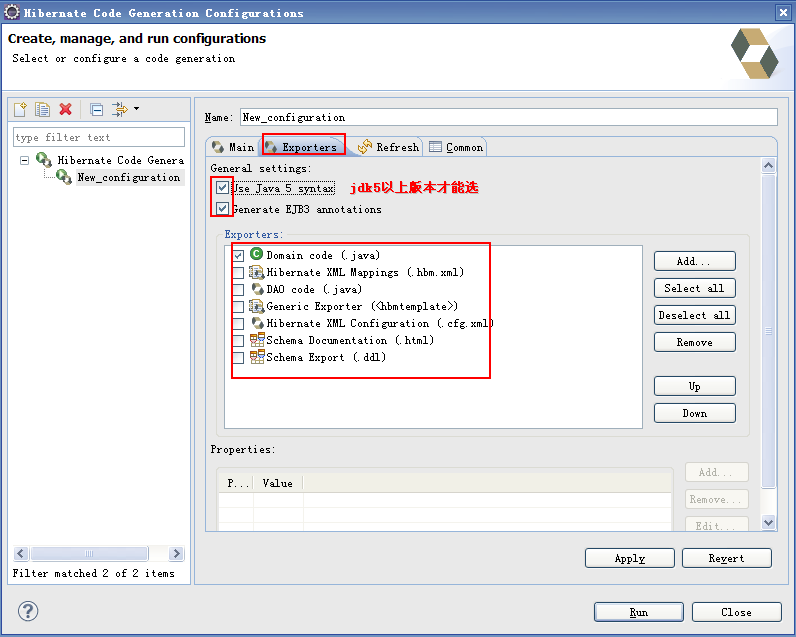The width and height of the screenshot is (796, 637).
Task: Click the Deselect all button
Action: [694, 315]
